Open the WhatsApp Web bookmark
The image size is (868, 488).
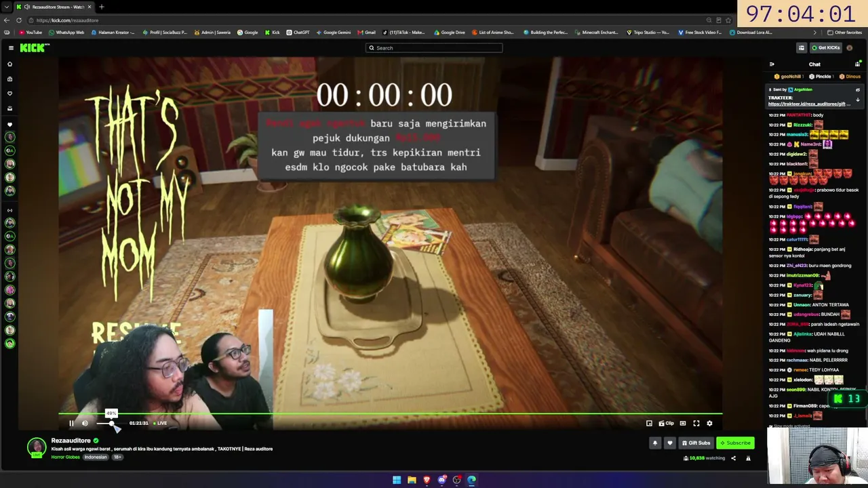[x=66, y=33]
